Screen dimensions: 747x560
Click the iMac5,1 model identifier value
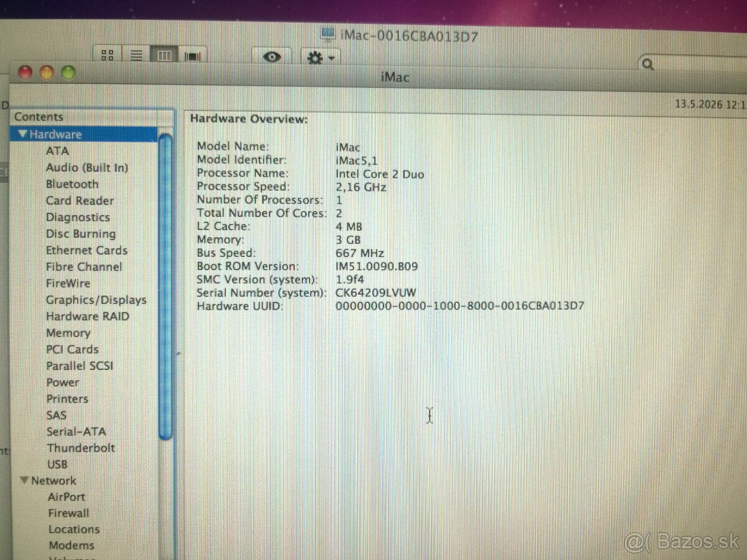pos(356,161)
